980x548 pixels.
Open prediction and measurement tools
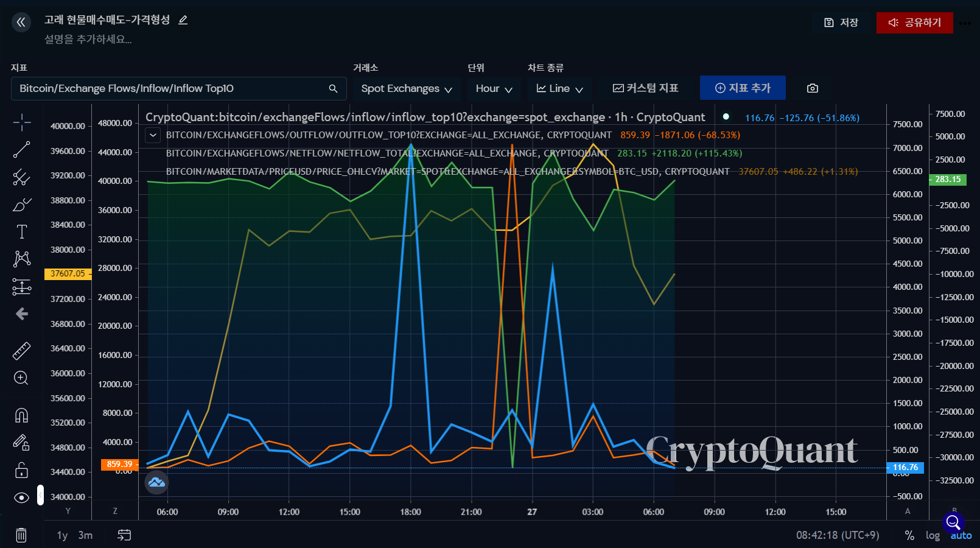(22, 286)
